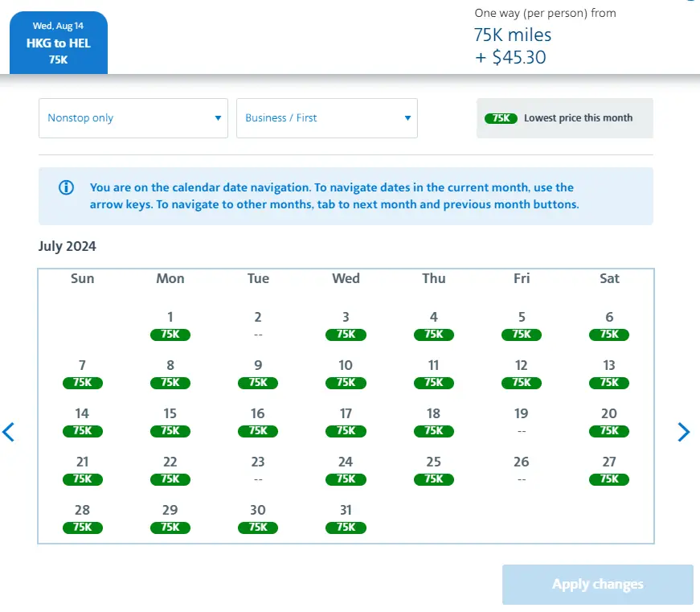Image resolution: width=700 pixels, height=612 pixels.
Task: Go to the previous month with left chevron
Action: 9,432
